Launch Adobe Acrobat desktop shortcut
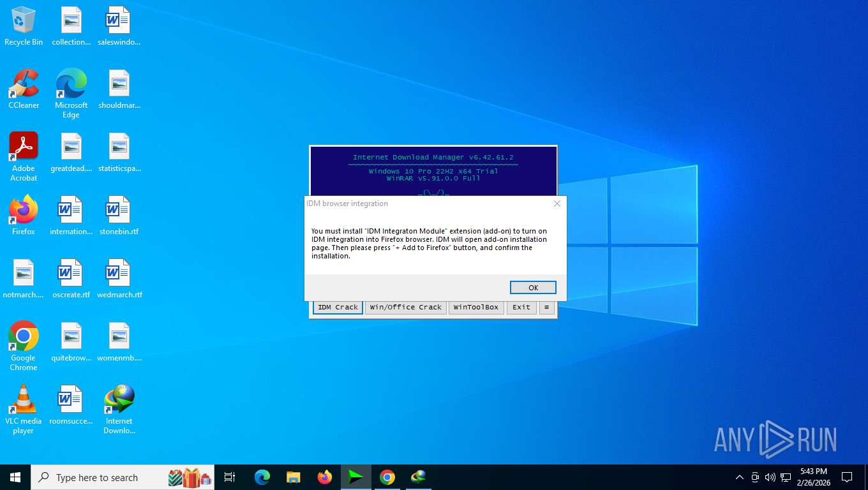Viewport: 868px width, 490px height. [x=24, y=157]
